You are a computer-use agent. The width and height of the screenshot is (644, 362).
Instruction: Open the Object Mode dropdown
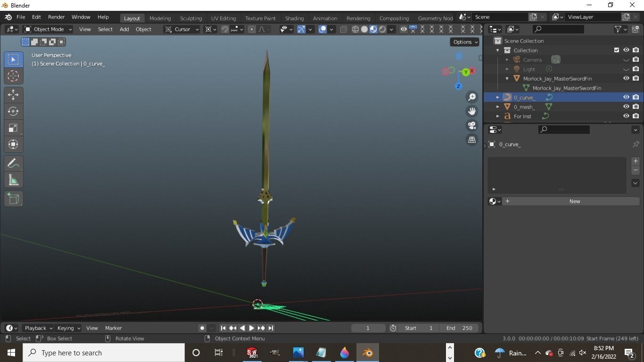coord(48,29)
